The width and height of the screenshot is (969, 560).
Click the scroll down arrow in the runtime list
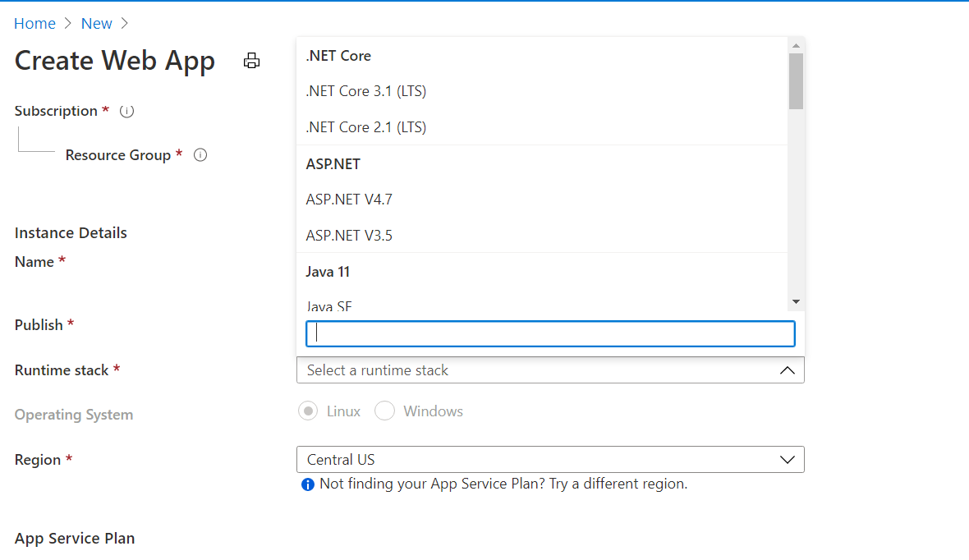pyautogui.click(x=795, y=302)
